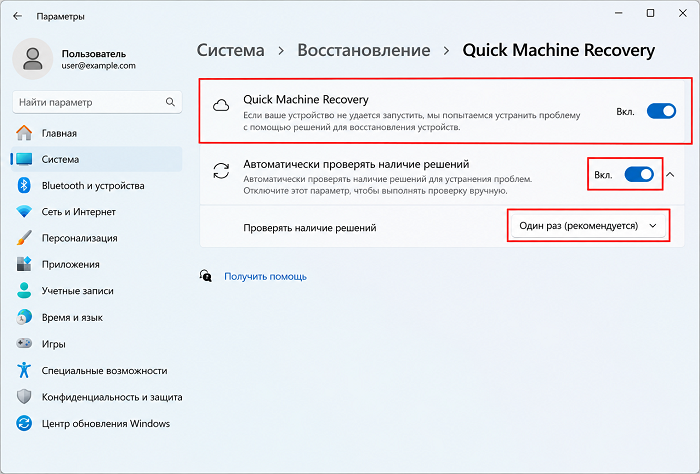
Task: Click the Игры gamepad icon
Action: coord(24,344)
